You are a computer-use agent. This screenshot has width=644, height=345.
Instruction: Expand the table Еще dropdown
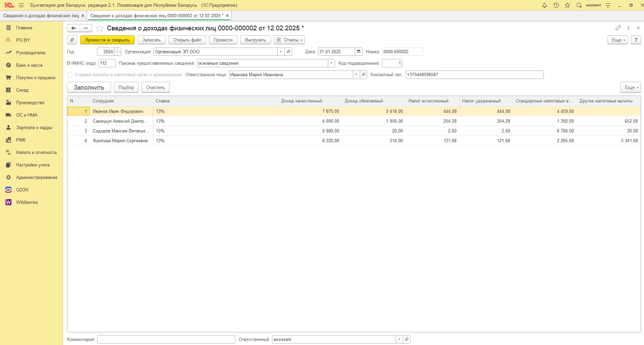[x=630, y=87]
